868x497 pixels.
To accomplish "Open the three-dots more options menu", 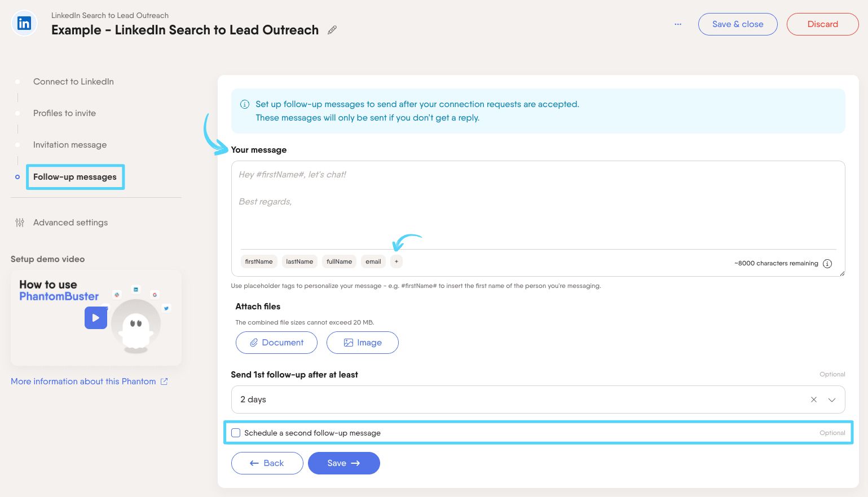I will 678,24.
